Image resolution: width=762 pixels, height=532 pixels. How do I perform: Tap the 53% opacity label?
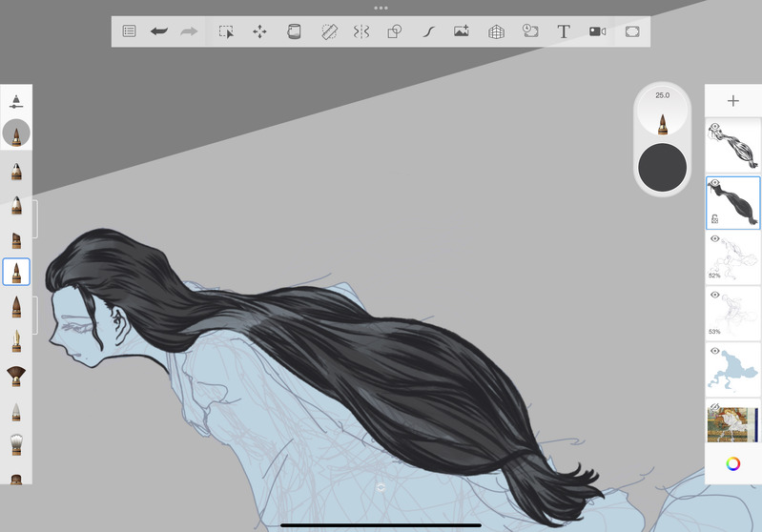click(x=714, y=332)
